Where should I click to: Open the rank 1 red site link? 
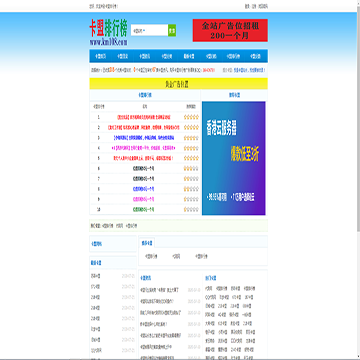click(x=143, y=117)
